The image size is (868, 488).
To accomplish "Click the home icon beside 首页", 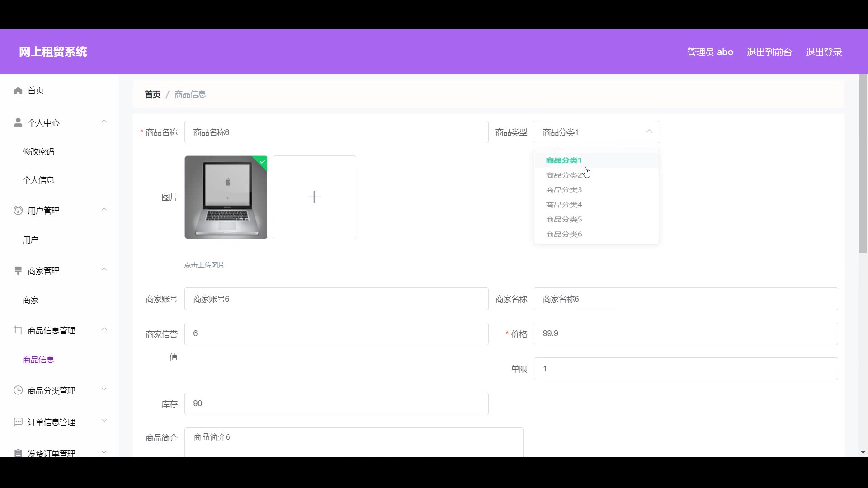I will pos(18,91).
